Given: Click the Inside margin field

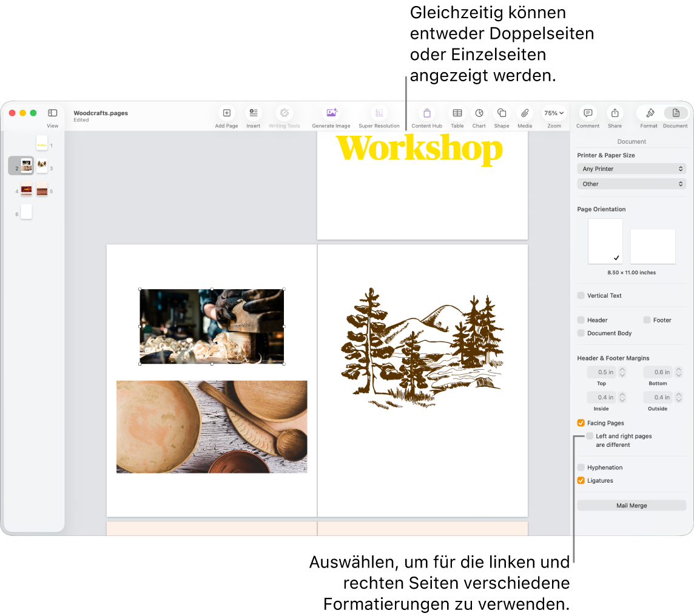Looking at the screenshot, I should coord(602,398).
